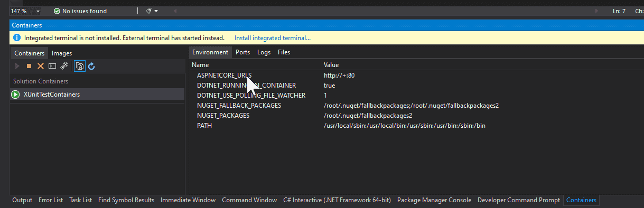Select the DOTNET_RUNNING_IN_CONTAINER row

(417, 86)
